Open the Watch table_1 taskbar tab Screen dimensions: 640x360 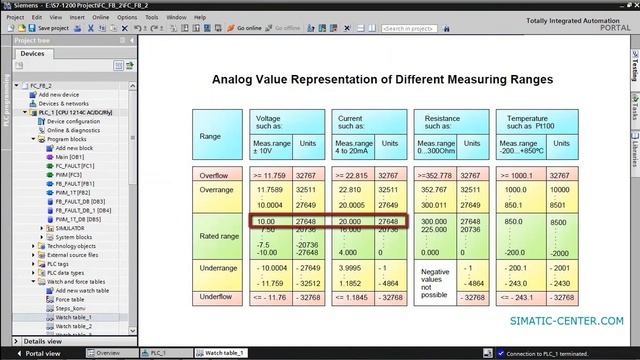(x=220, y=353)
